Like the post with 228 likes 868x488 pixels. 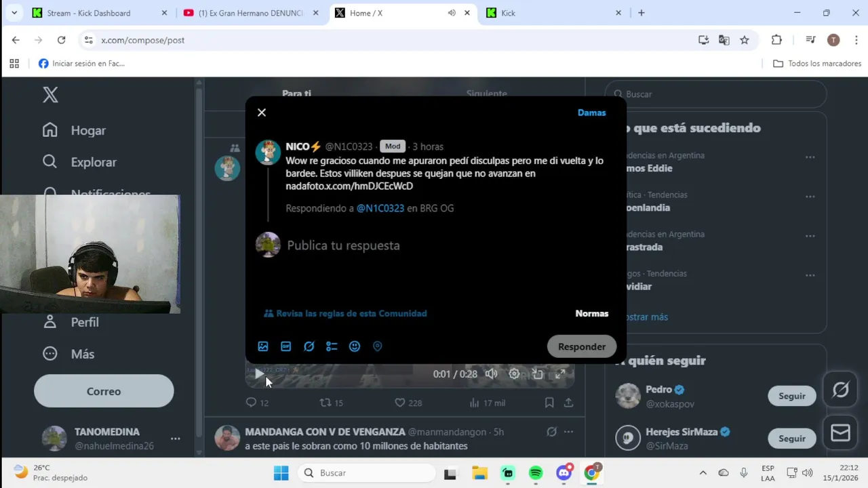tap(408, 403)
